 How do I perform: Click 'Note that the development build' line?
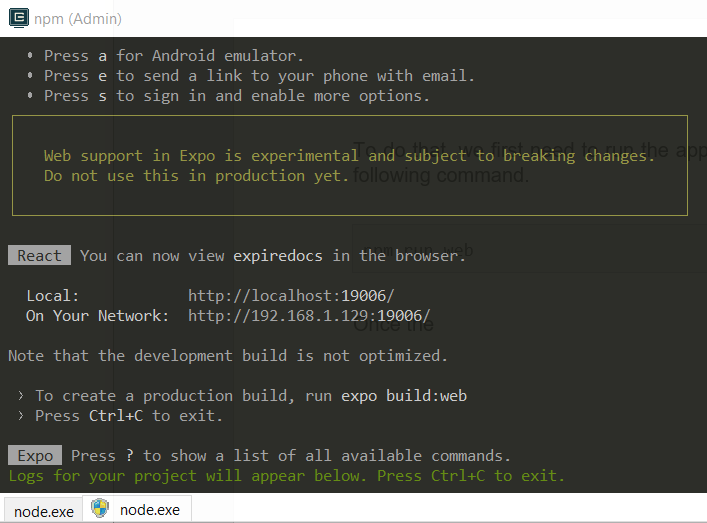(228, 356)
